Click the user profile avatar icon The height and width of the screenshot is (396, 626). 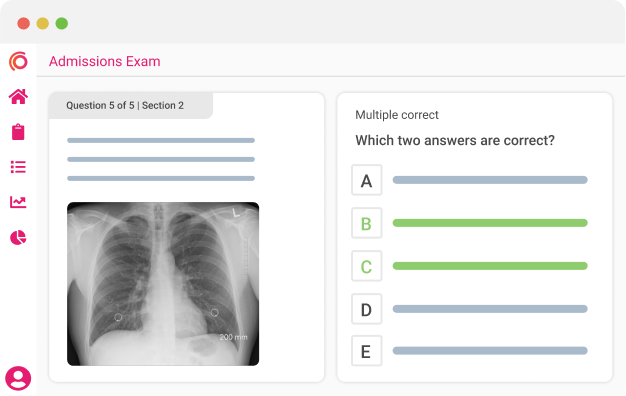[x=18, y=378]
